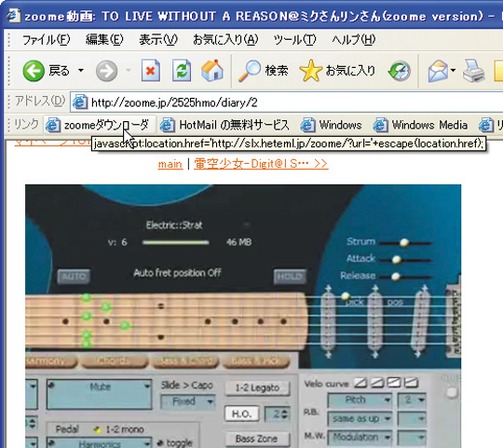Open the Modulation dropdown

pos(360,437)
